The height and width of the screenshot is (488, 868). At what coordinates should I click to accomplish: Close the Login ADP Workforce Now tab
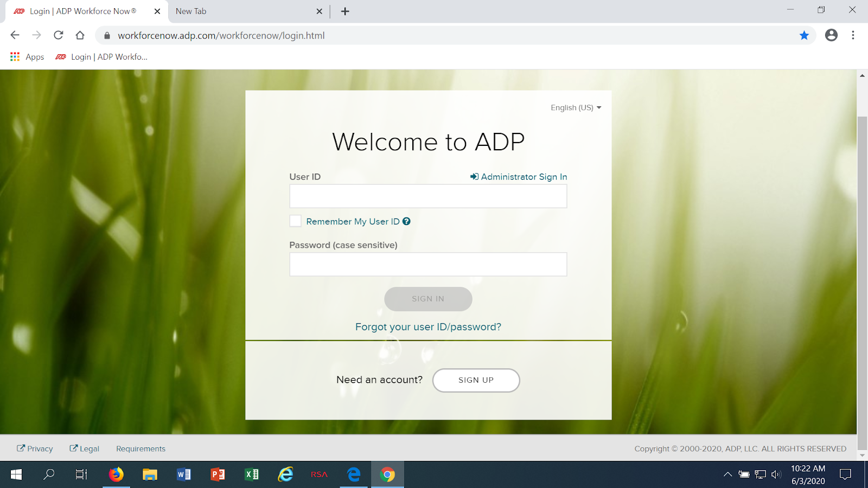[157, 11]
